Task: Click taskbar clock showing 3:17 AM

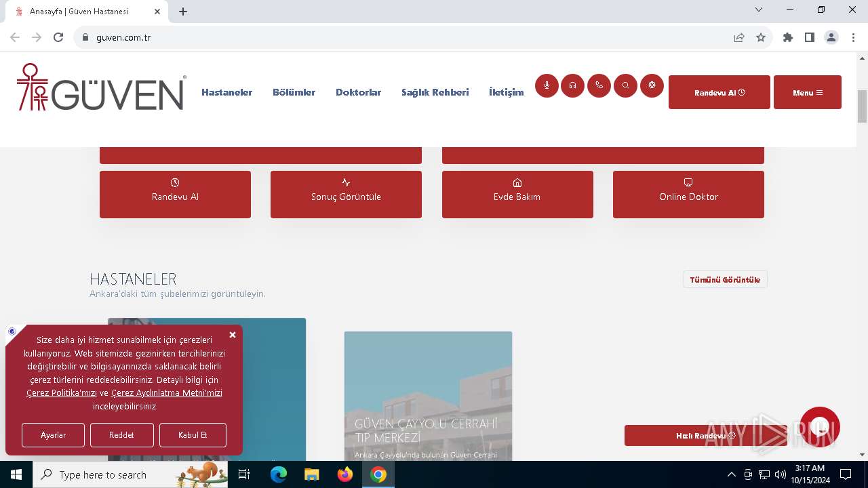Action: [810, 474]
